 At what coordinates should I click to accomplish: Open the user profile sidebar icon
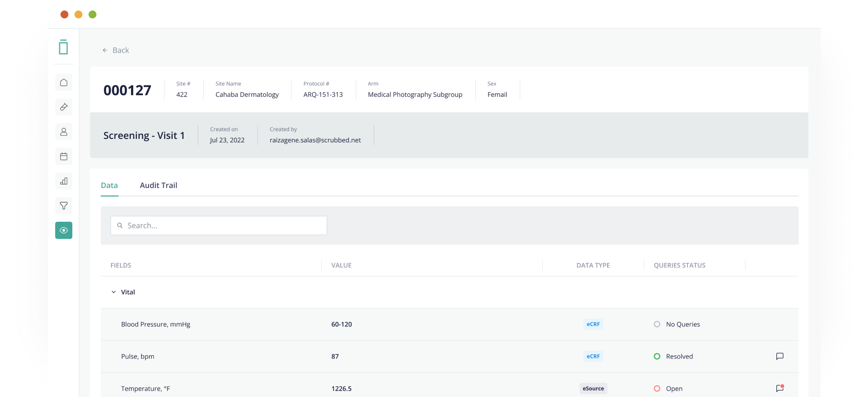(64, 132)
